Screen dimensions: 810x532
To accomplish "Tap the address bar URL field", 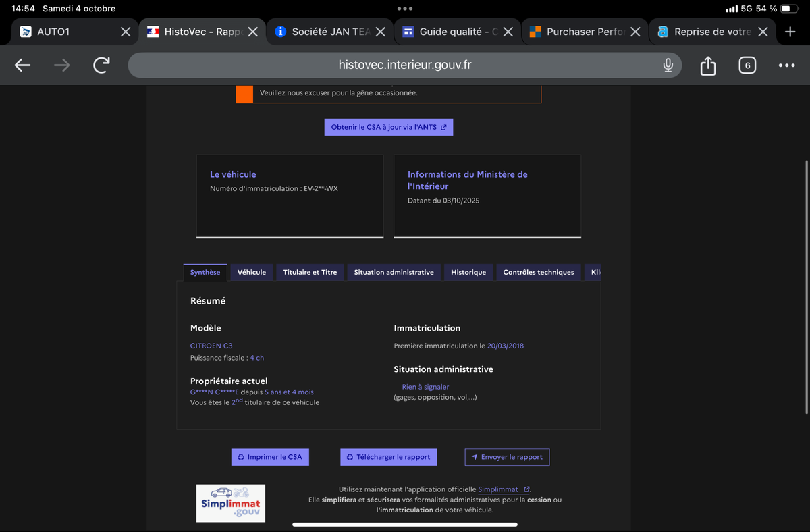I will (405, 65).
